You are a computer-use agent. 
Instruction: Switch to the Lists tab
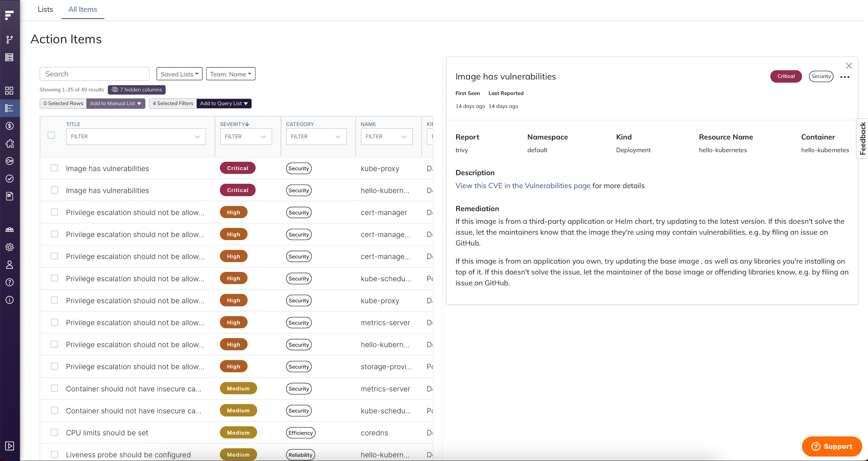[45, 9]
